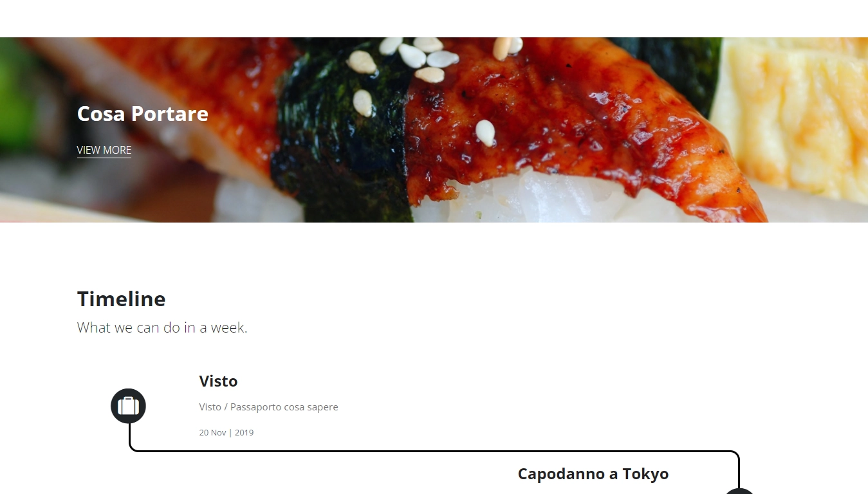Screen dimensions: 868x494
Task: Select the suitcase timeline icon
Action: [x=128, y=406]
